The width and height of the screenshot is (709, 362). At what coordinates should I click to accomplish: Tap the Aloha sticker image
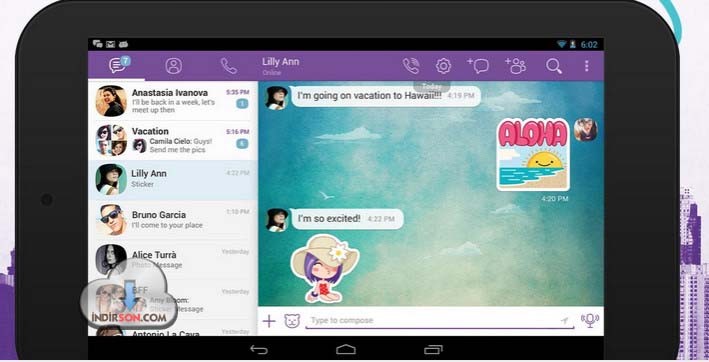coord(533,155)
